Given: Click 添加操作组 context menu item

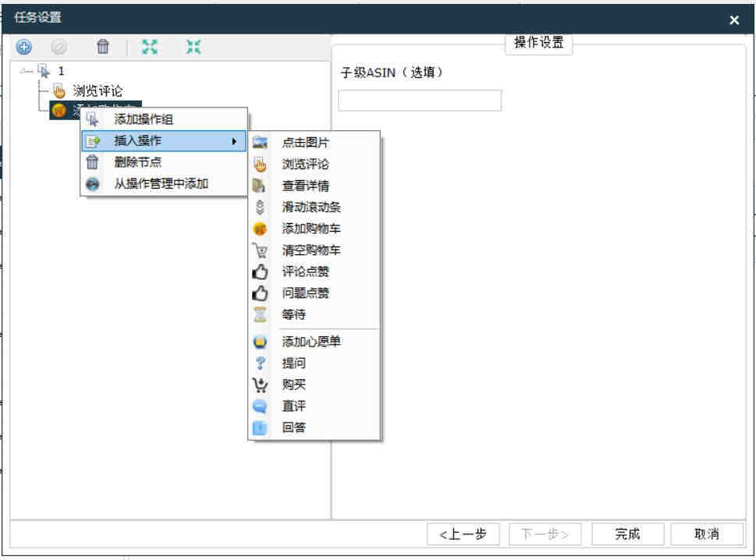Looking at the screenshot, I should pyautogui.click(x=144, y=119).
